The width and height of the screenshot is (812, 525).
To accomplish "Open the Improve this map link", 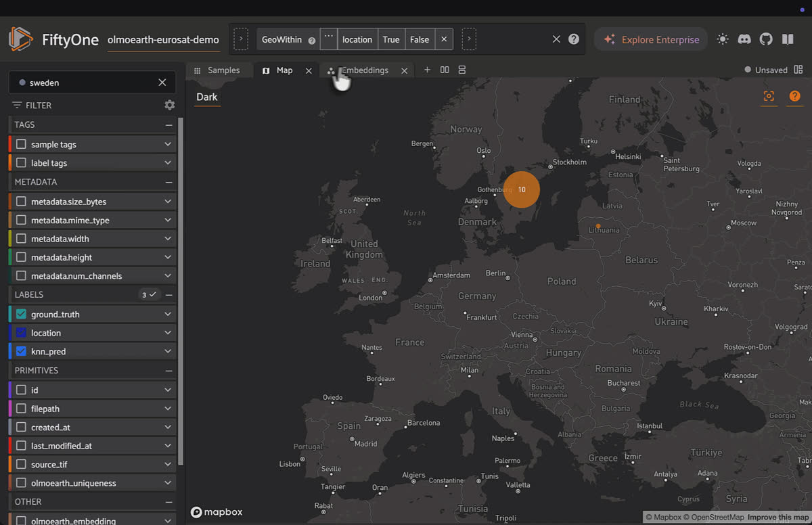I will pos(778,517).
